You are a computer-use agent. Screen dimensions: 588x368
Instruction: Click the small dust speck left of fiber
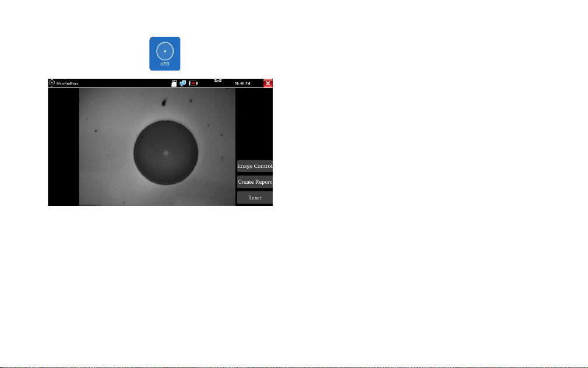point(96,131)
